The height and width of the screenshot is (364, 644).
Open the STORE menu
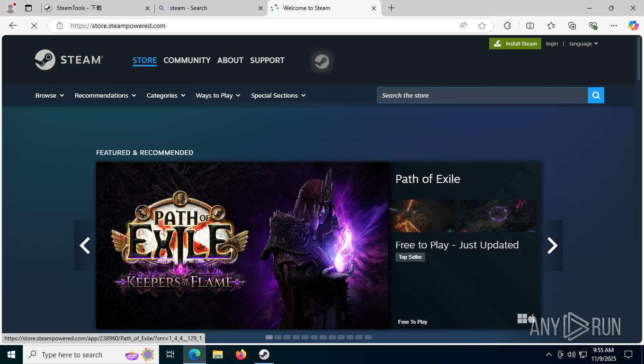pos(144,60)
